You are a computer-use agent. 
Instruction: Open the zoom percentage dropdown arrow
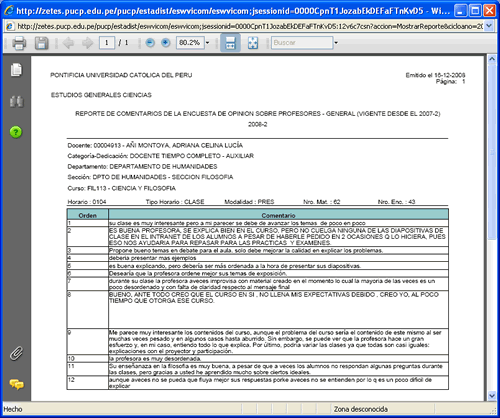(208, 43)
